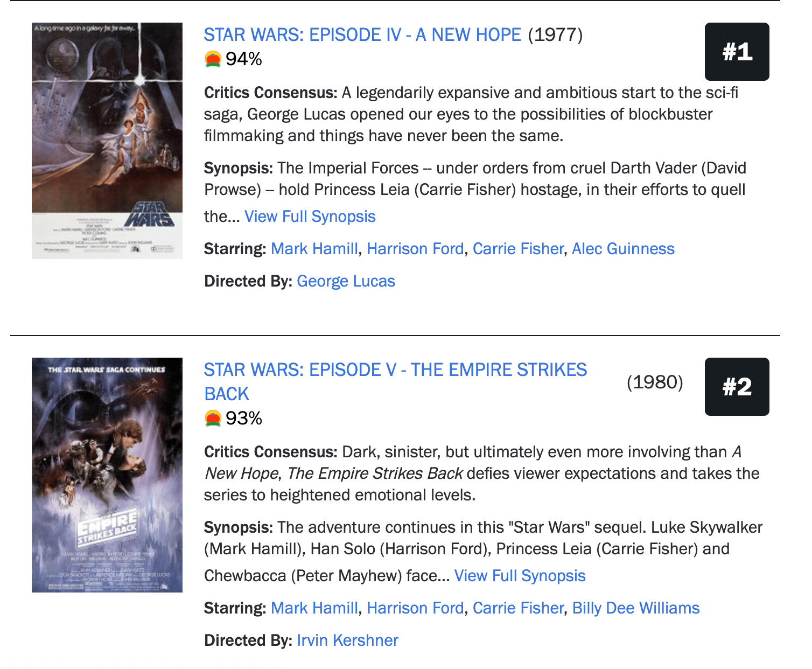This screenshot has width=812, height=669.
Task: Click the fresh tomato icon beside 94%
Action: coord(213,59)
